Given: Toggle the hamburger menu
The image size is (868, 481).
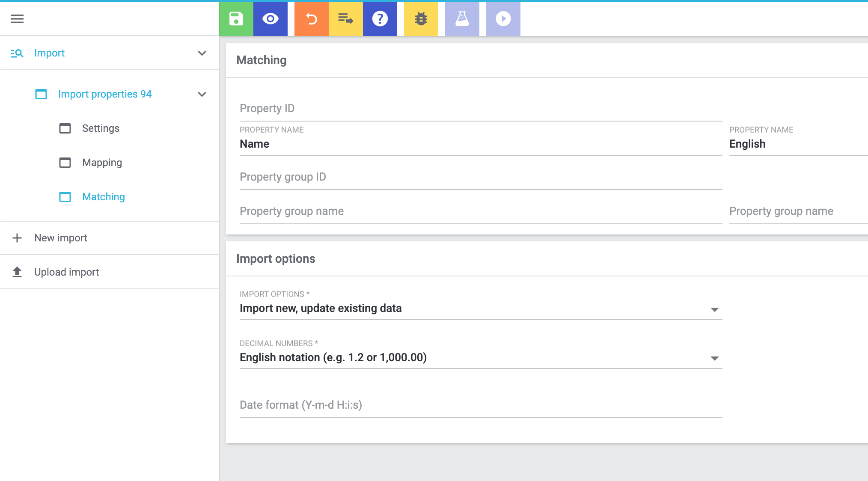Looking at the screenshot, I should click(17, 19).
